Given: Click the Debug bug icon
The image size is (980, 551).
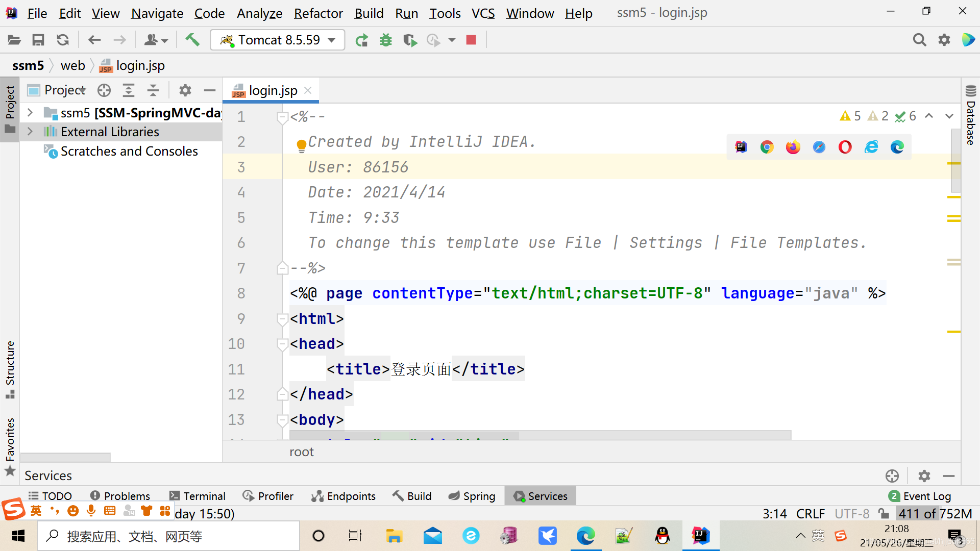Looking at the screenshot, I should (x=386, y=40).
